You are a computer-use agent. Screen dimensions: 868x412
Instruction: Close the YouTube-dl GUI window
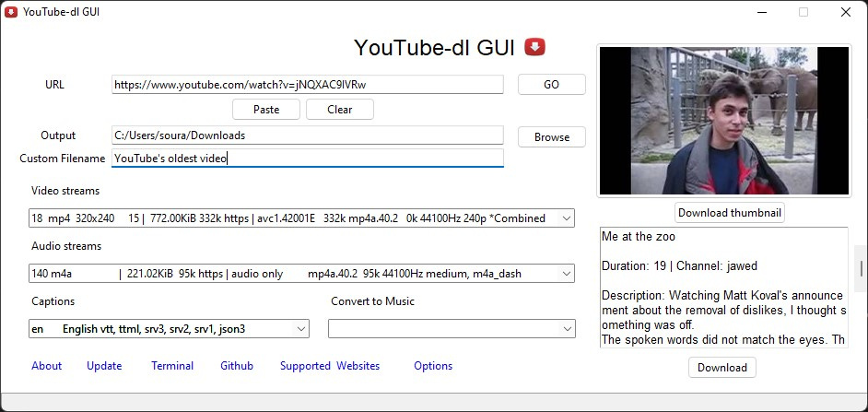coord(845,12)
